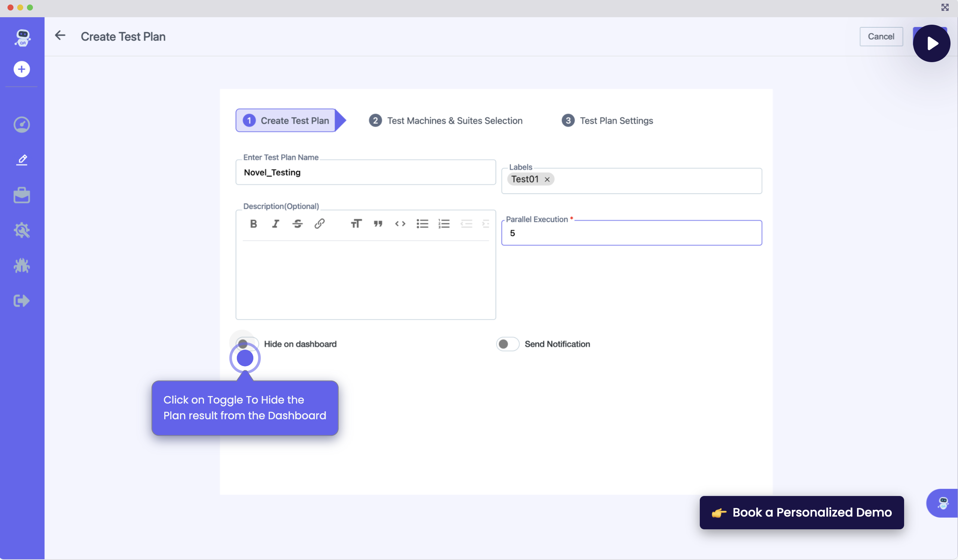Toggle Hide on dashboard switch

(x=247, y=344)
